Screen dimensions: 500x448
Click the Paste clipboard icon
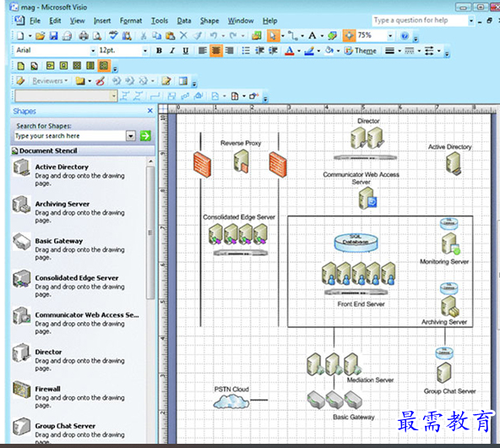[x=171, y=36]
